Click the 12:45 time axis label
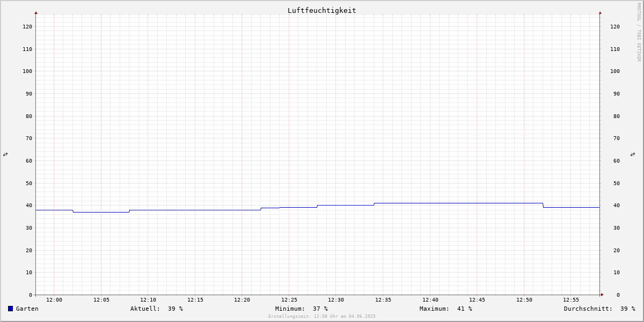Image resolution: width=644 pixels, height=322 pixels. [x=477, y=300]
